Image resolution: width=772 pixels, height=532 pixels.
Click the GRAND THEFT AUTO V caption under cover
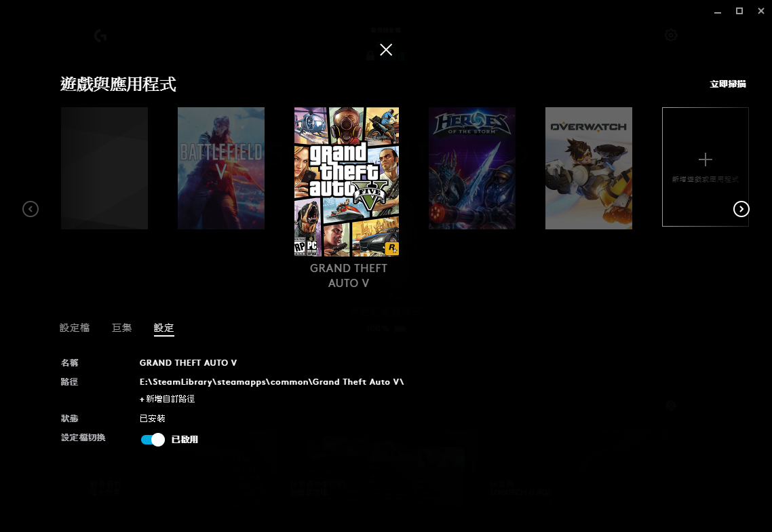click(348, 275)
